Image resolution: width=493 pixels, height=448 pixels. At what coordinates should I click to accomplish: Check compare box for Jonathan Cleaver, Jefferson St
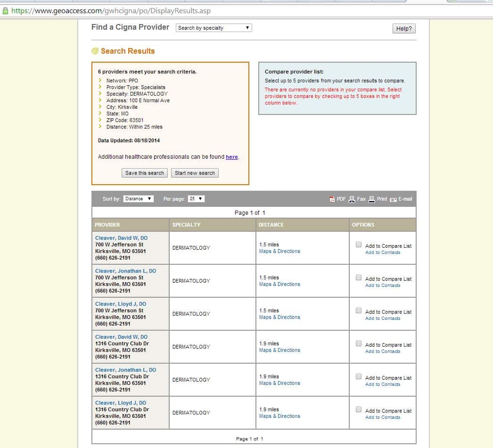coord(358,278)
